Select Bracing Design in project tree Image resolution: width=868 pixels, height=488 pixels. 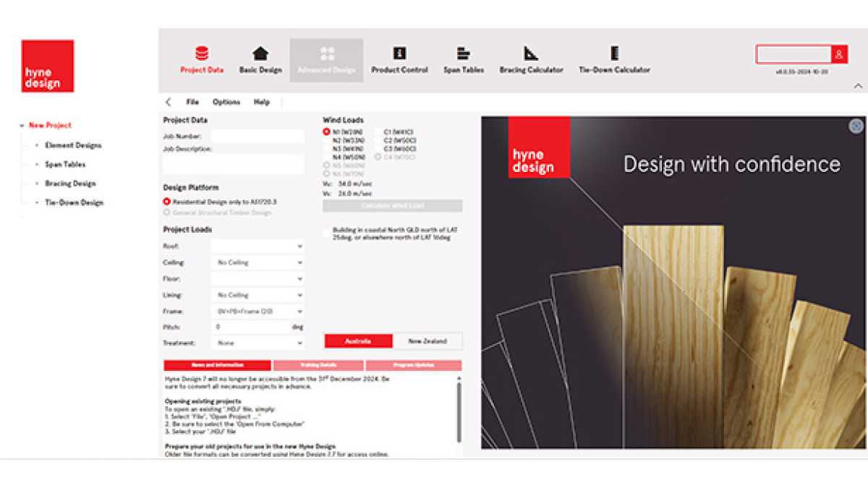click(x=70, y=184)
